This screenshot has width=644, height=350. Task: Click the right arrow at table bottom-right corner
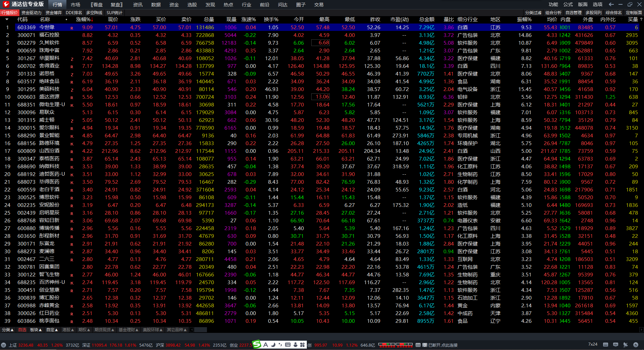click(x=641, y=330)
